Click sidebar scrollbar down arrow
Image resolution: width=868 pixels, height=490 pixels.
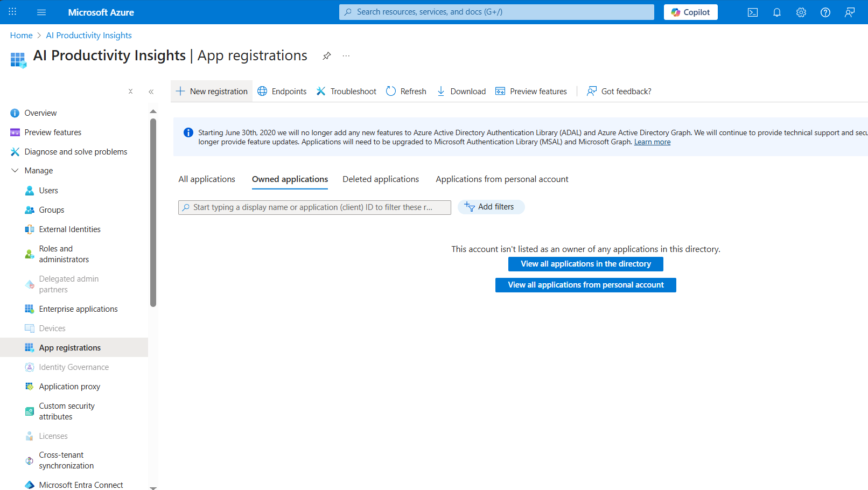[153, 488]
